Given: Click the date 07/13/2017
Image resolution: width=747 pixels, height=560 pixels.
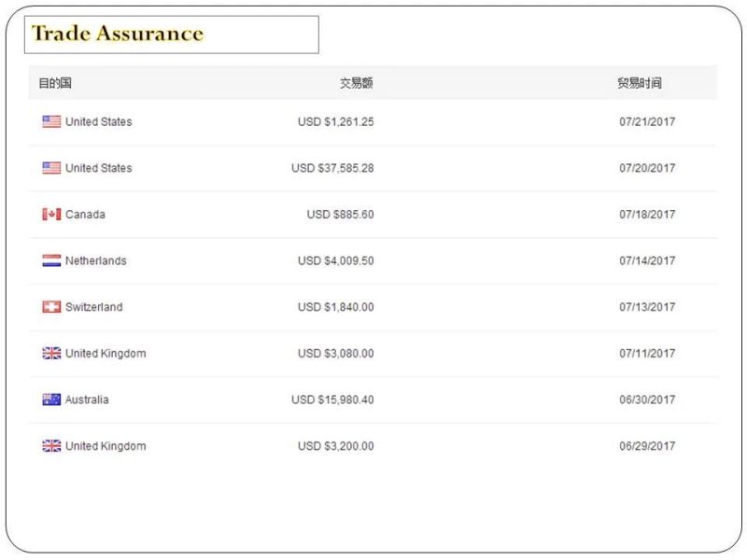Looking at the screenshot, I should coord(647,307).
